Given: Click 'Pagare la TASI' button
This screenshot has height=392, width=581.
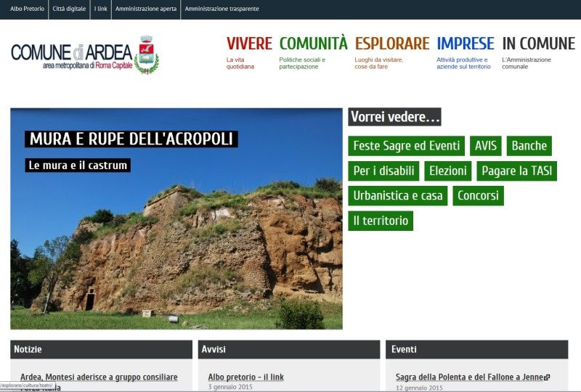Looking at the screenshot, I should (x=516, y=171).
